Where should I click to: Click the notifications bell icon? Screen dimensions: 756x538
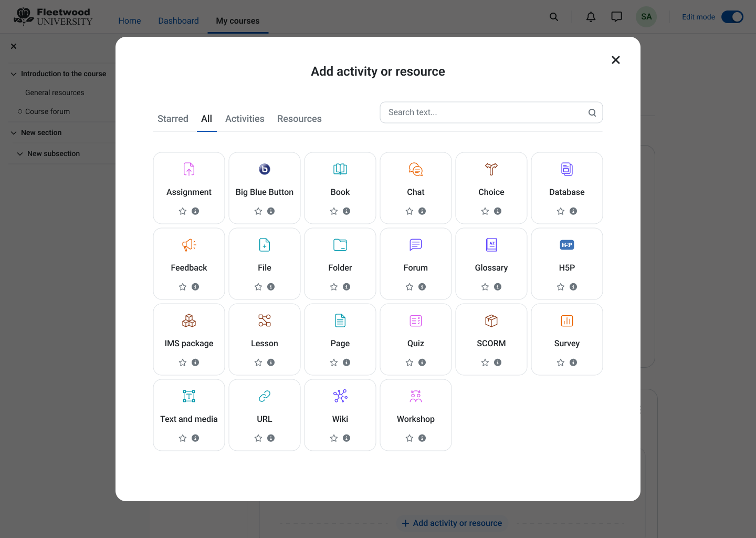pos(590,16)
